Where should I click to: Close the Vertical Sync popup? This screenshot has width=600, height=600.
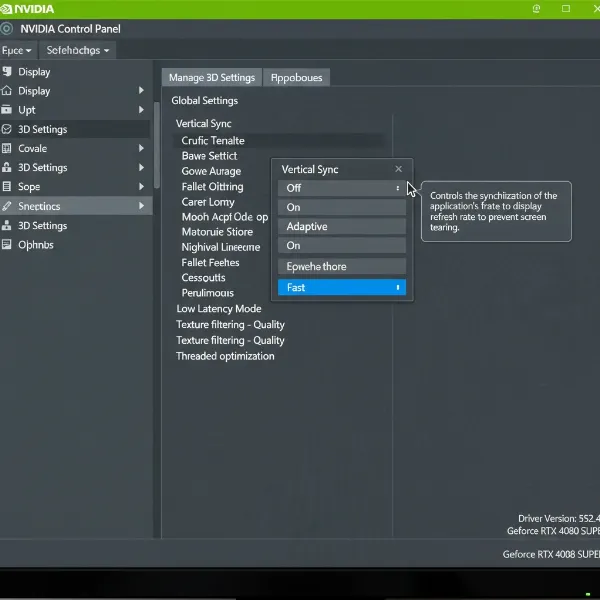click(x=398, y=169)
